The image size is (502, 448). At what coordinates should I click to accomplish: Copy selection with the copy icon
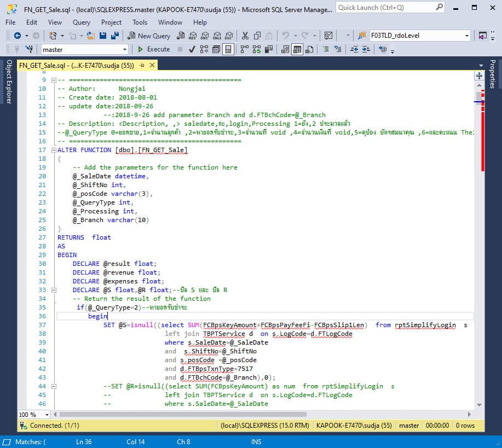[257, 36]
